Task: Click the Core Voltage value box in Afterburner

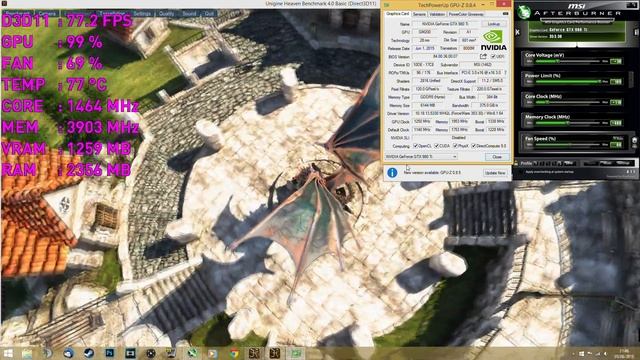Action: [616, 61]
